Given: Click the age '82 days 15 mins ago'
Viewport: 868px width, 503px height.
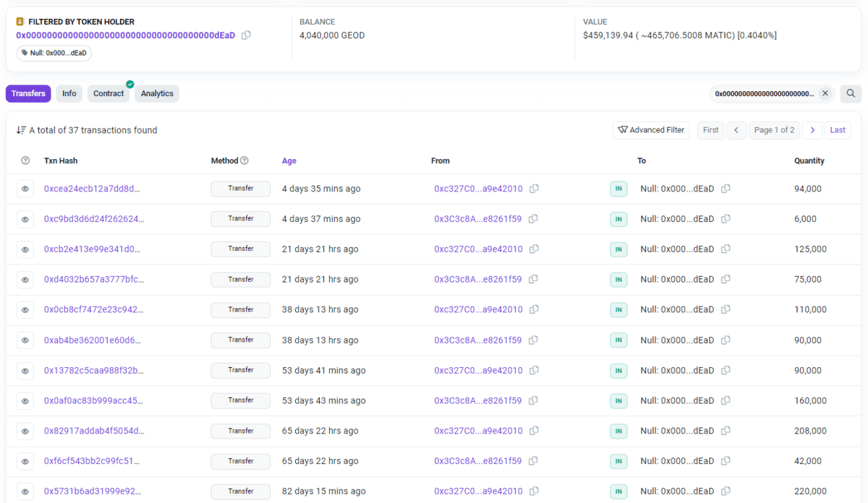Looking at the screenshot, I should [323, 491].
